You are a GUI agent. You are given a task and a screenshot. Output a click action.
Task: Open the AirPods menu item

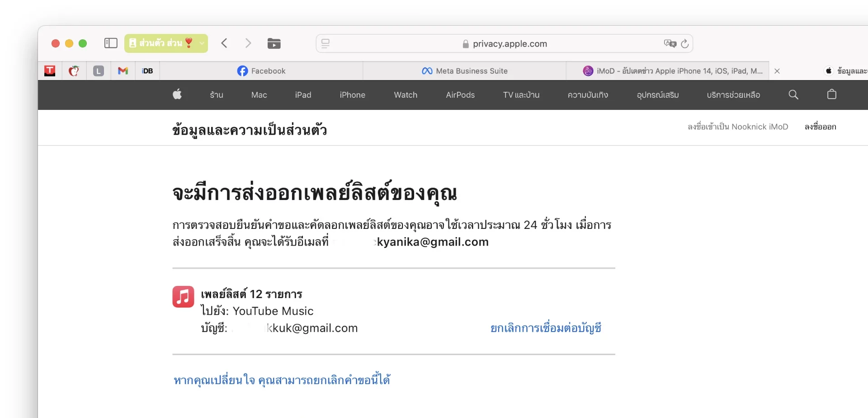point(460,95)
